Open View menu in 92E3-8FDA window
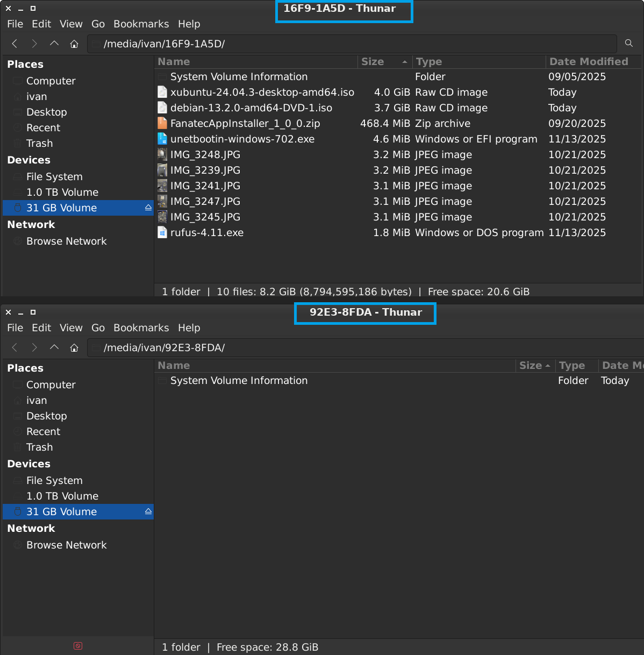This screenshot has height=655, width=644. pos(71,327)
